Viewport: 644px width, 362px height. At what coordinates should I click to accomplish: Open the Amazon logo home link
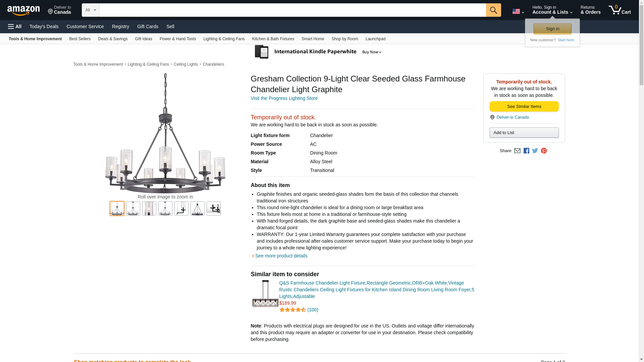coord(23,10)
